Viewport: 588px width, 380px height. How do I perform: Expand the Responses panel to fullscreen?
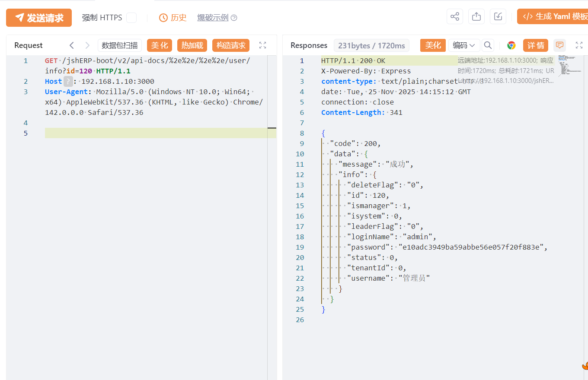tap(579, 45)
